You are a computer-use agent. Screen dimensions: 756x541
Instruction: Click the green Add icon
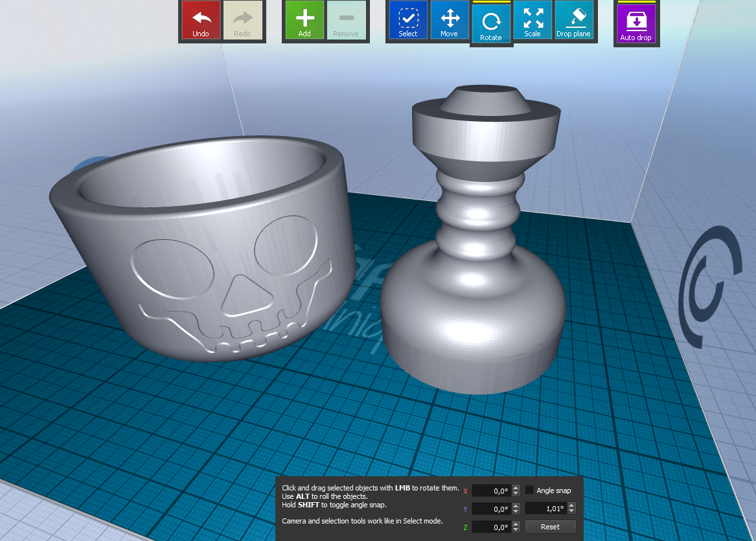(304, 20)
